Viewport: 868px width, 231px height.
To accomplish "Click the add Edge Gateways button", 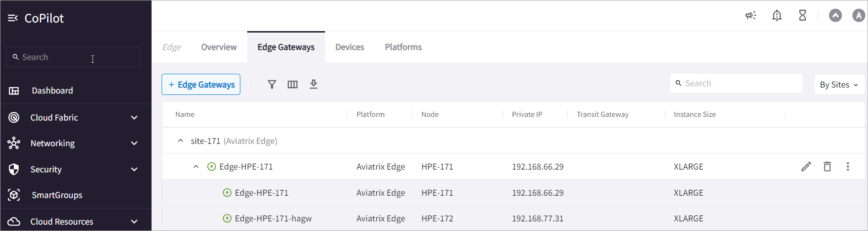I will (x=201, y=85).
